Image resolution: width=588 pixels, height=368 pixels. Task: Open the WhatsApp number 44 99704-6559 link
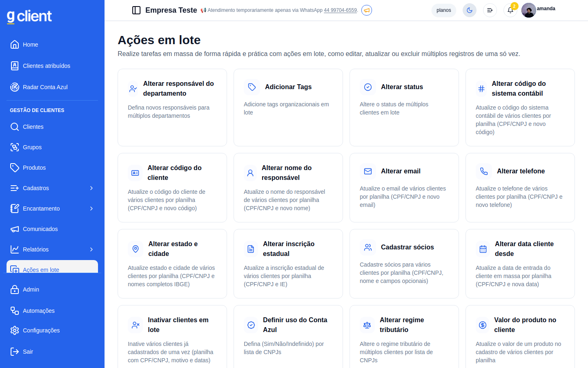[x=340, y=10]
